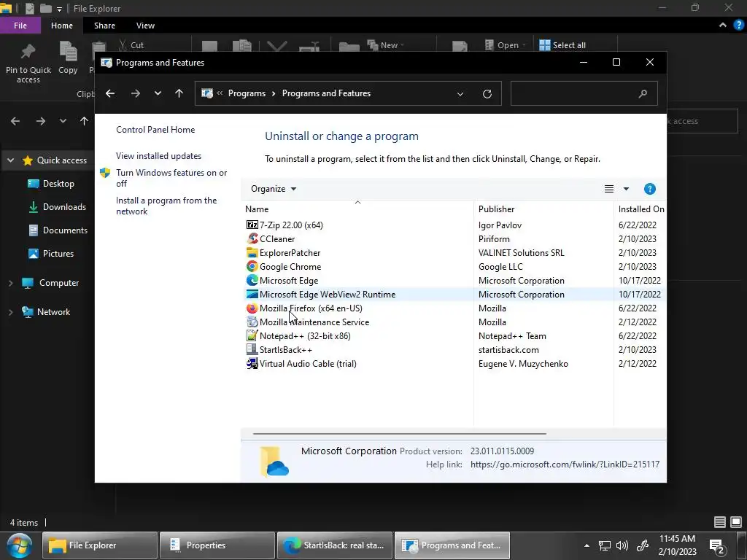Go back in Programs and Features
This screenshot has height=560, width=747.
pos(110,93)
